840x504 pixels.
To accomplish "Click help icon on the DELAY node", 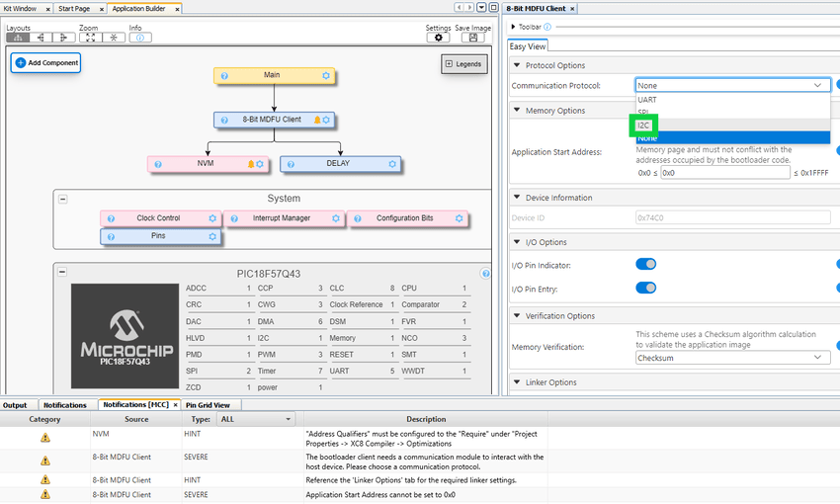I will pyautogui.click(x=290, y=163).
